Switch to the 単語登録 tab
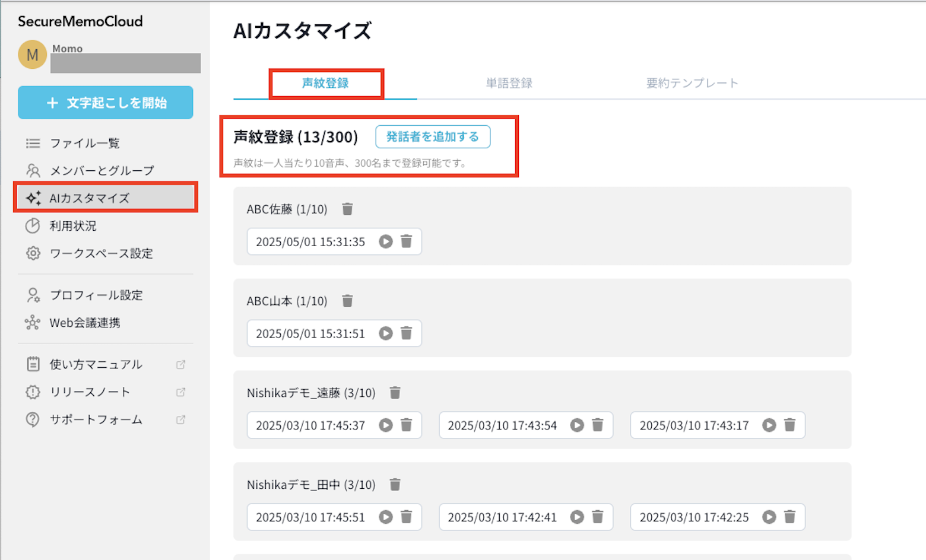 click(x=509, y=83)
